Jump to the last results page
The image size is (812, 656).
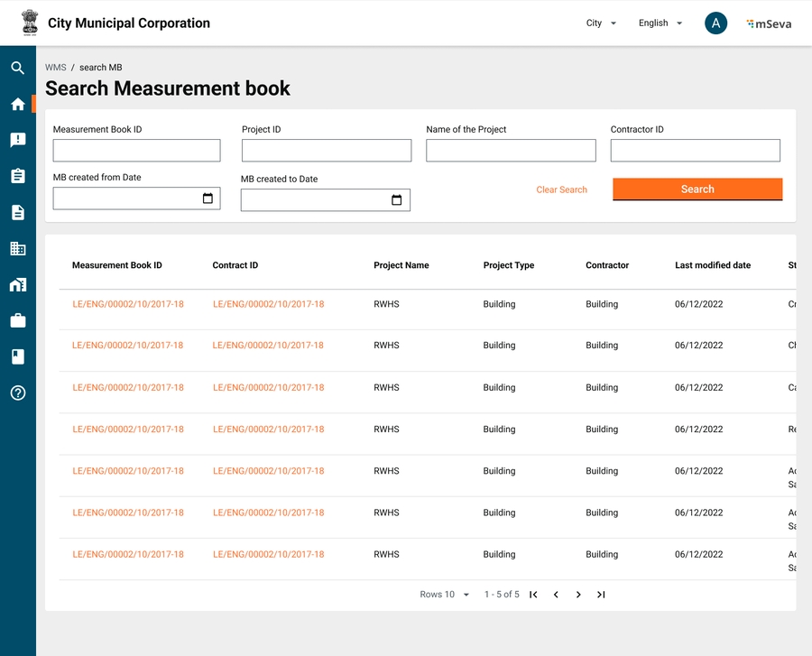(x=601, y=595)
